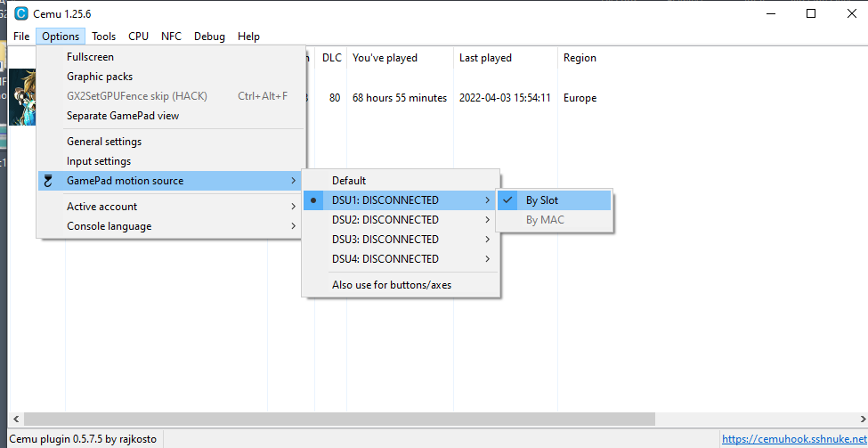
Task: Toggle the By Slot option
Action: [x=554, y=200]
